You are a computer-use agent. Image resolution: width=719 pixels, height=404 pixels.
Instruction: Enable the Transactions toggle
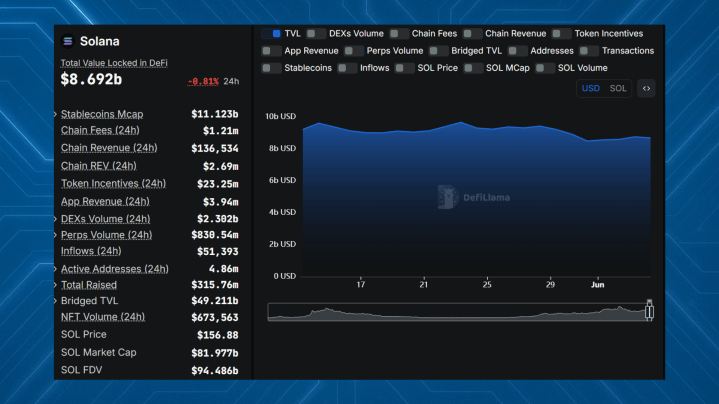pos(588,51)
